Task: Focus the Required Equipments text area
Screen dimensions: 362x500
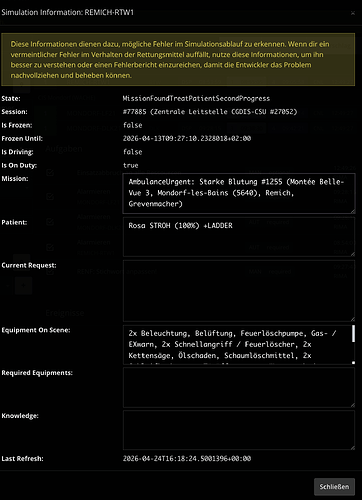Action: 239,388
